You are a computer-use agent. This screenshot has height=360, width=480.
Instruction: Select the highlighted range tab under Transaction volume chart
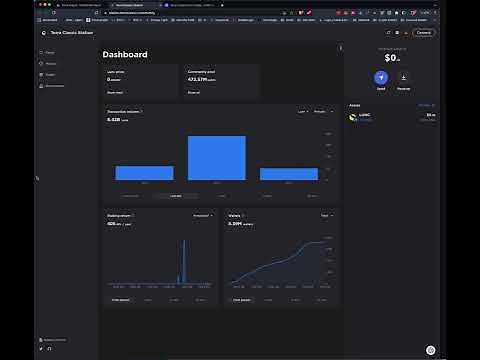click(176, 196)
